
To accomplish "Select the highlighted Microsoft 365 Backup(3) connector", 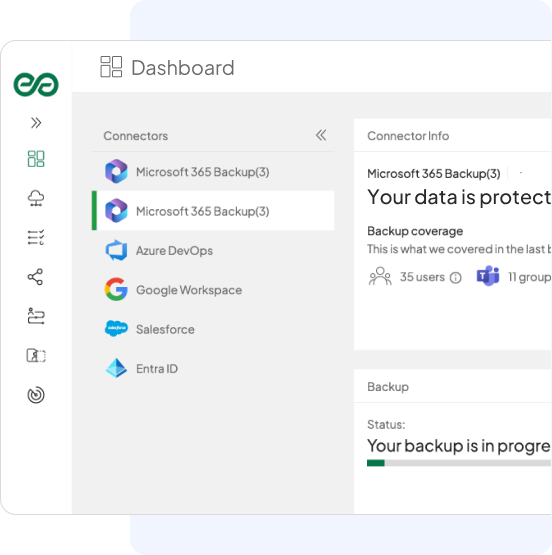I will (x=213, y=211).
